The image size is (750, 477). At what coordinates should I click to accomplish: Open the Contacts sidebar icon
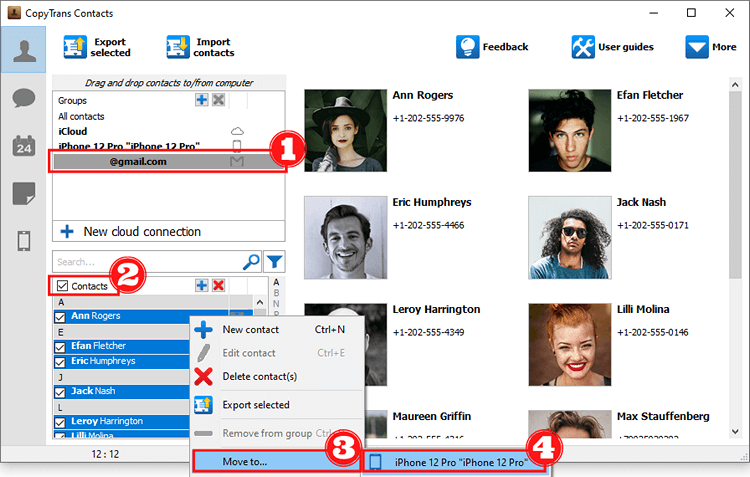(23, 48)
